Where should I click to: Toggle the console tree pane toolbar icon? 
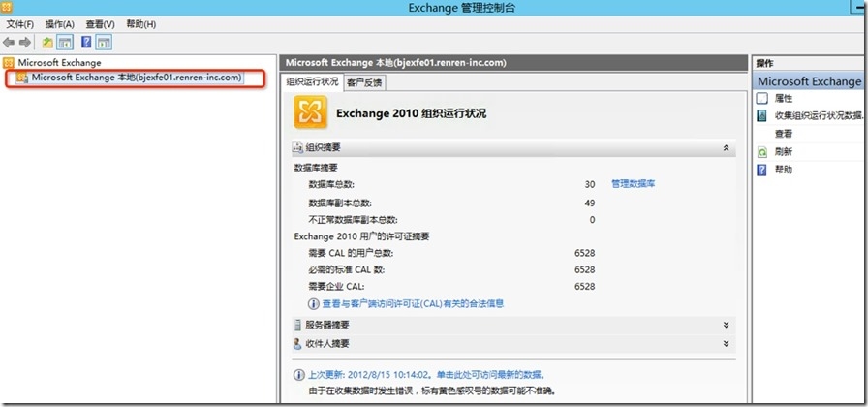tap(65, 43)
